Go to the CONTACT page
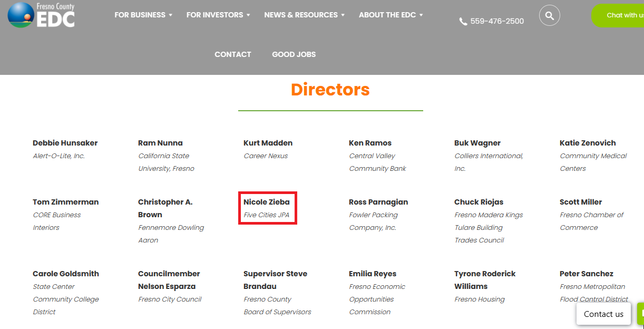The width and height of the screenshot is (644, 329). pos(233,54)
